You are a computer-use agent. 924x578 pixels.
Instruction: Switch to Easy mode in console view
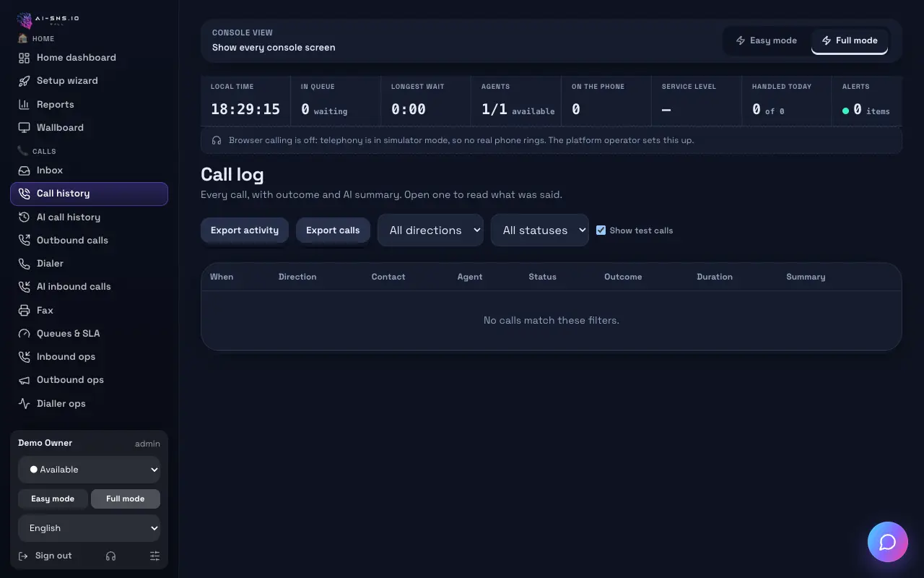tap(766, 40)
